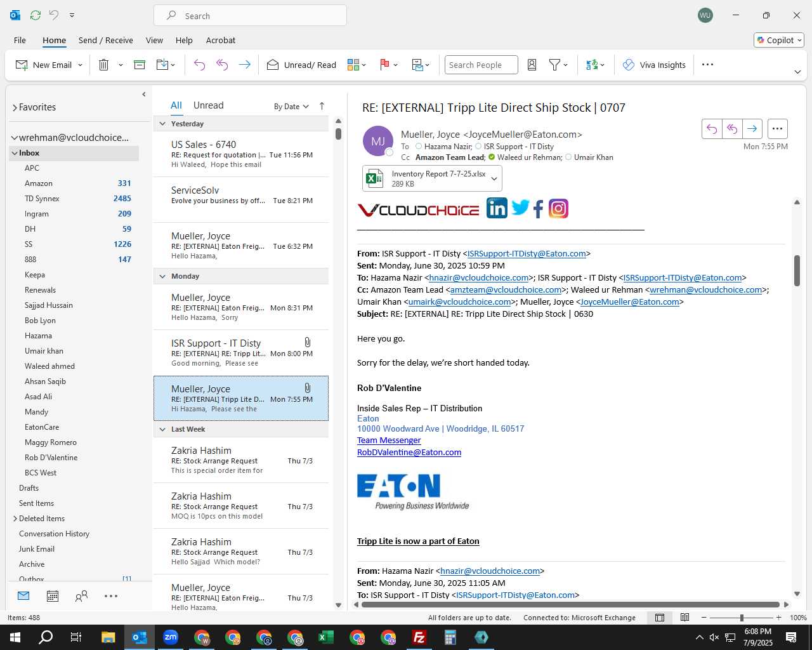Open the File menu
Image resolution: width=812 pixels, height=650 pixels.
(20, 40)
